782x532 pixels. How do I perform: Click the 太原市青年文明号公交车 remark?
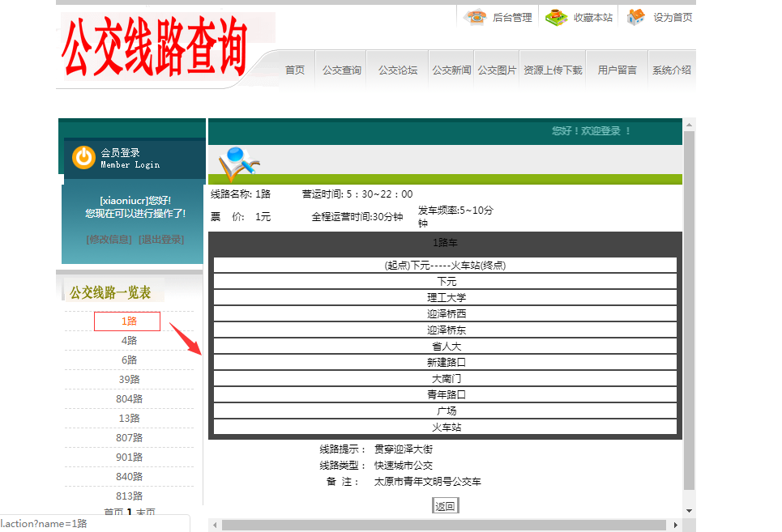[427, 482]
